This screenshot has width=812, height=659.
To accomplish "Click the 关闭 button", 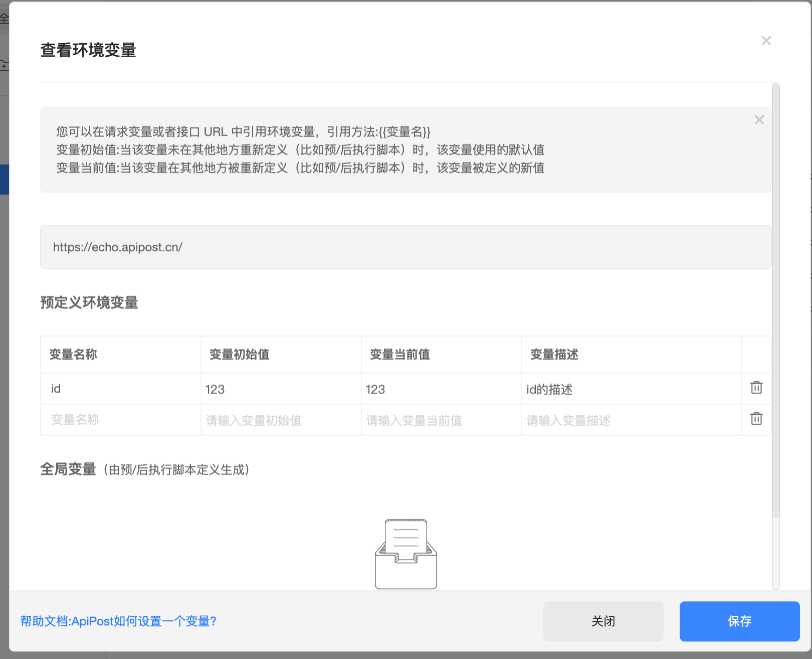I will (x=603, y=621).
